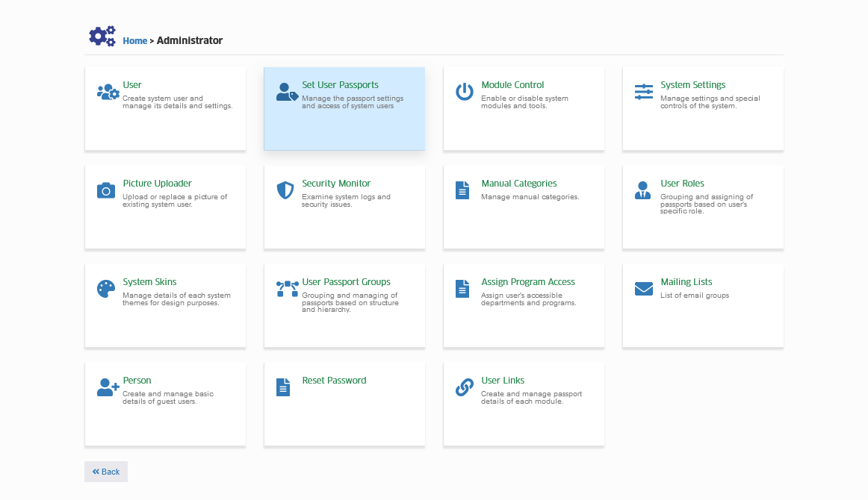Open the Security Monitor title
The width and height of the screenshot is (868, 500).
pos(336,184)
